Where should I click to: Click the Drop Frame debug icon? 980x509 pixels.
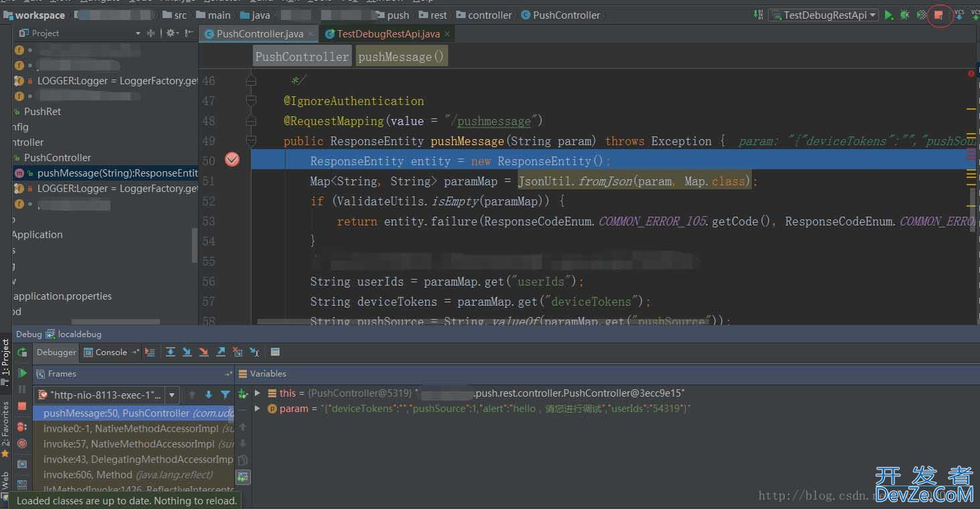[x=237, y=352]
